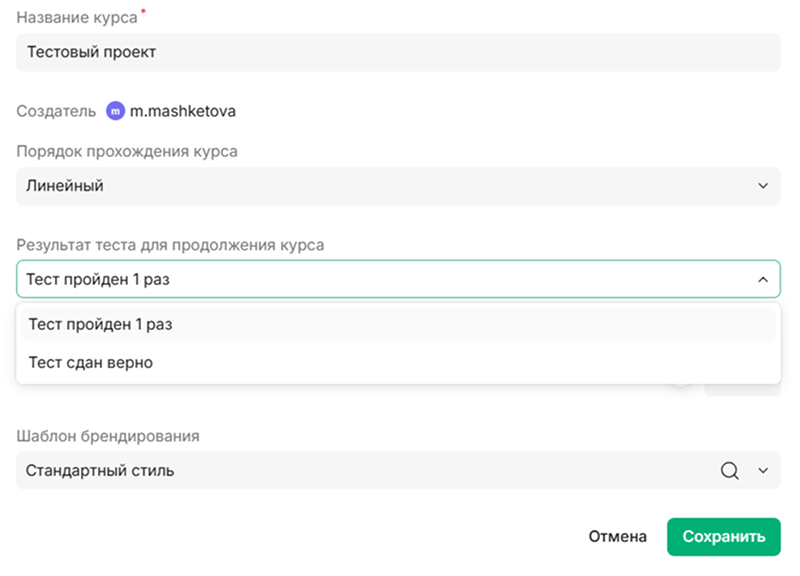This screenshot has height=576, width=800.
Task: Click the 'Стандартный стиль' branding field
Action: [x=360, y=470]
